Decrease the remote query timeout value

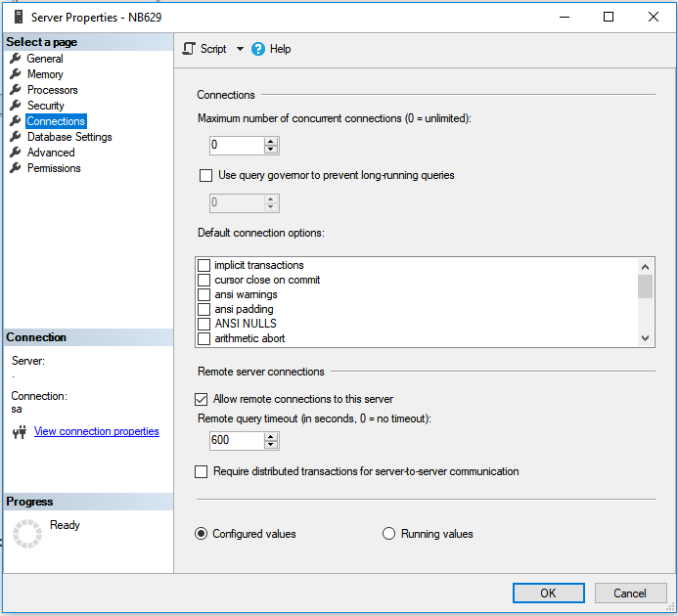(271, 445)
